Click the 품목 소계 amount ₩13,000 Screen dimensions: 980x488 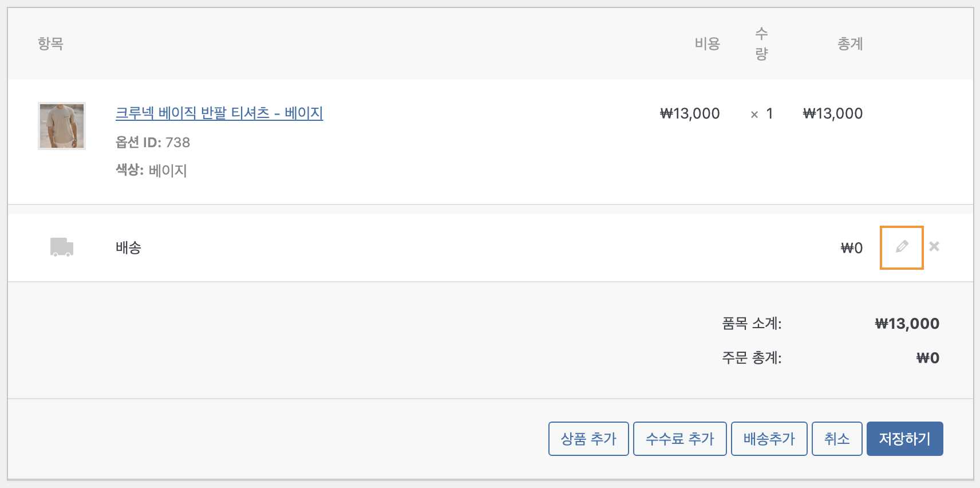(907, 324)
